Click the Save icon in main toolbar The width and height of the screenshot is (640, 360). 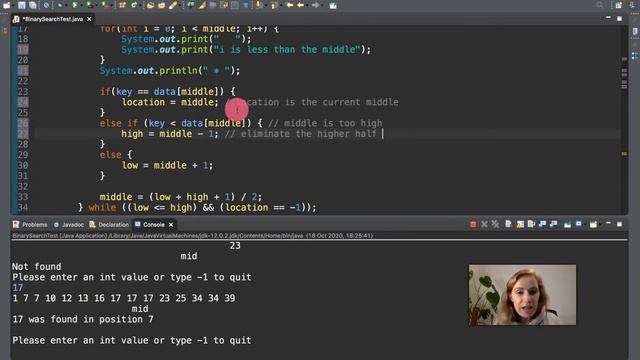[x=21, y=5]
